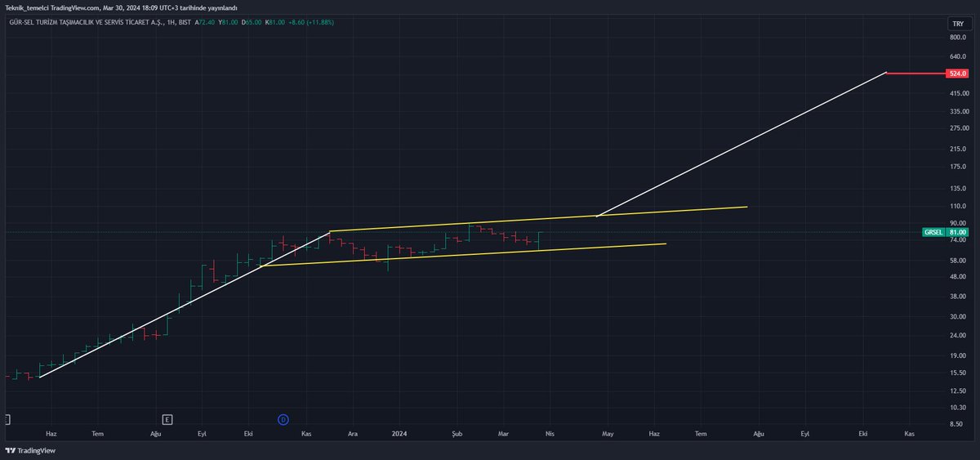Viewport: 980px width, 460px height.
Task: Click the blue dividend 'D' marker
Action: tap(283, 419)
